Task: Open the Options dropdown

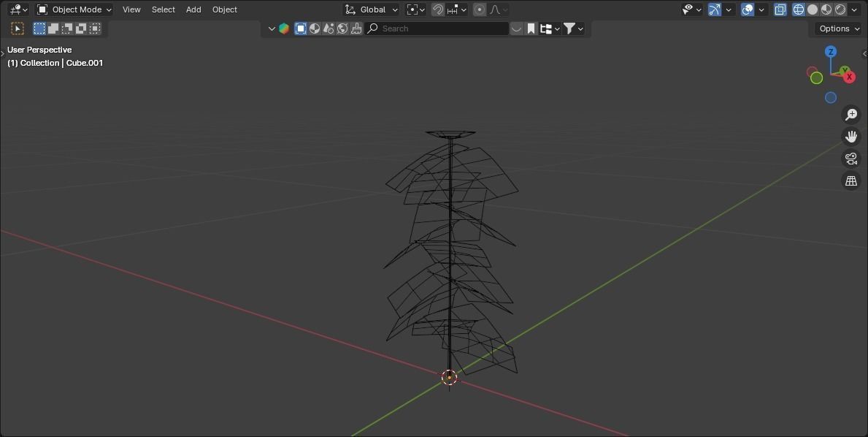Action: click(x=840, y=28)
